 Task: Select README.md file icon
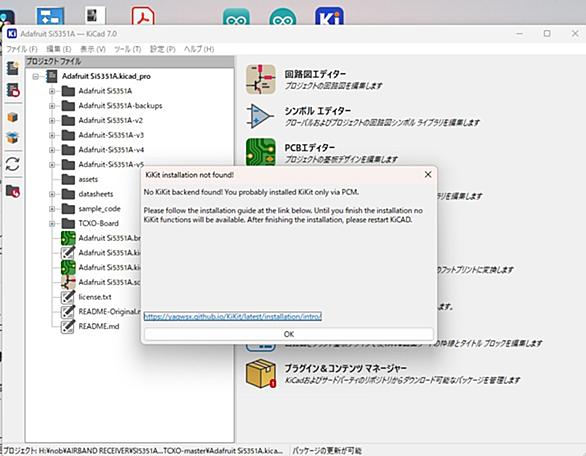(x=68, y=326)
